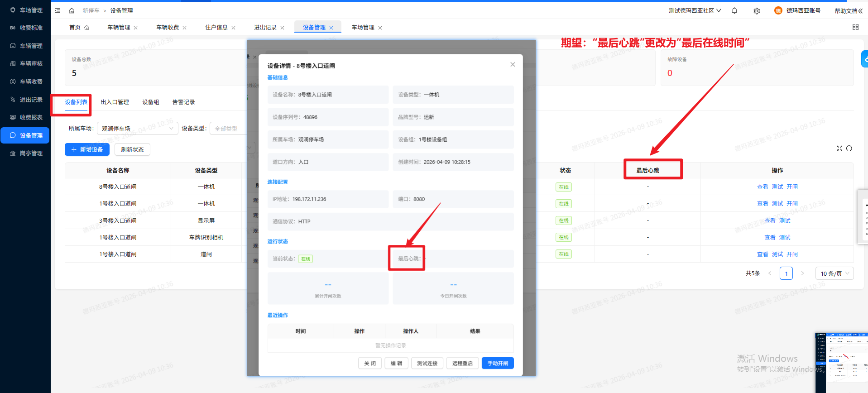Click the blue floating side widget
Image resolution: width=868 pixels, height=393 pixels.
tap(864, 59)
